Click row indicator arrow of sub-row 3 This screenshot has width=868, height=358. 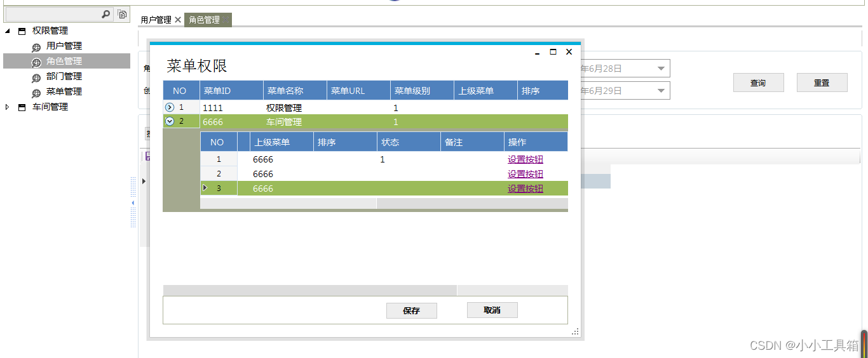pos(205,188)
